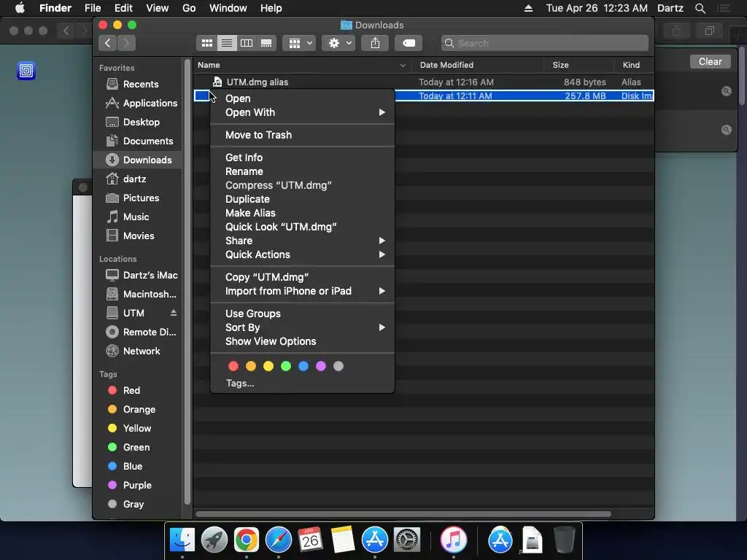
Task: Choose Get Info from context menu
Action: click(x=302, y=157)
